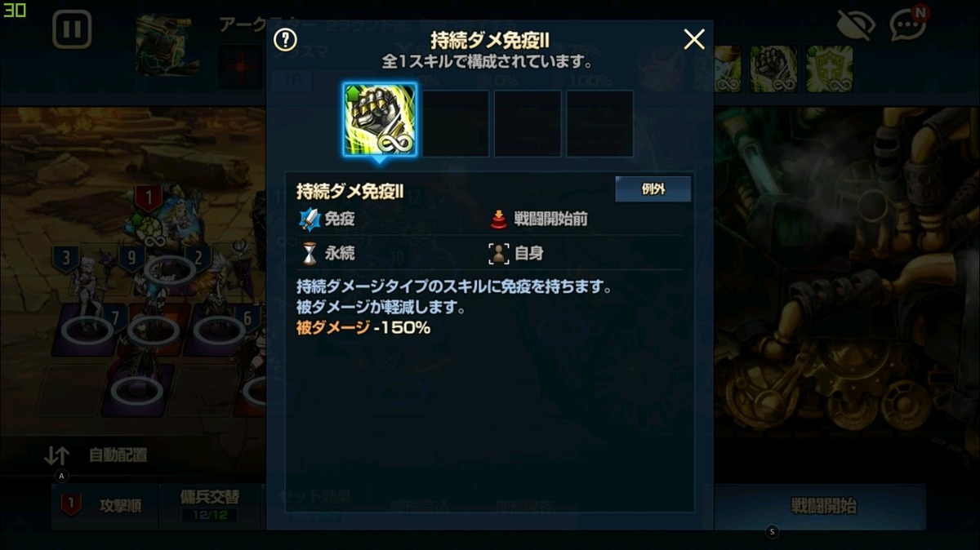
Task: Select the third empty skill slot
Action: [528, 123]
